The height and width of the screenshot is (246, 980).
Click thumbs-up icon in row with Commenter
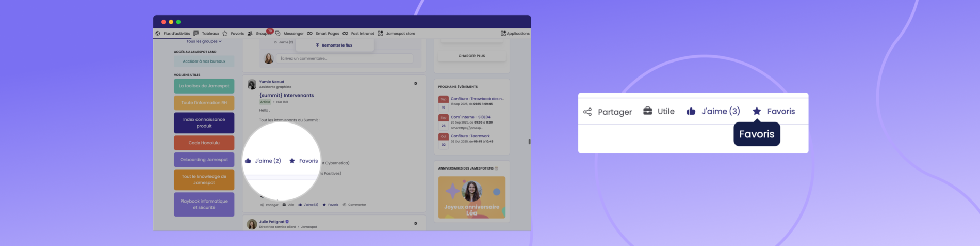[x=300, y=205]
